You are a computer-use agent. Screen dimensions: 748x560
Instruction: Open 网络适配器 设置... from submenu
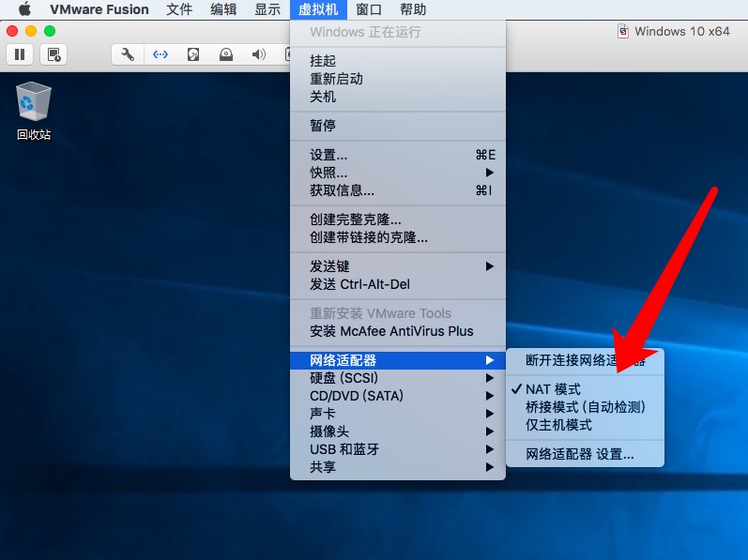pos(585,454)
